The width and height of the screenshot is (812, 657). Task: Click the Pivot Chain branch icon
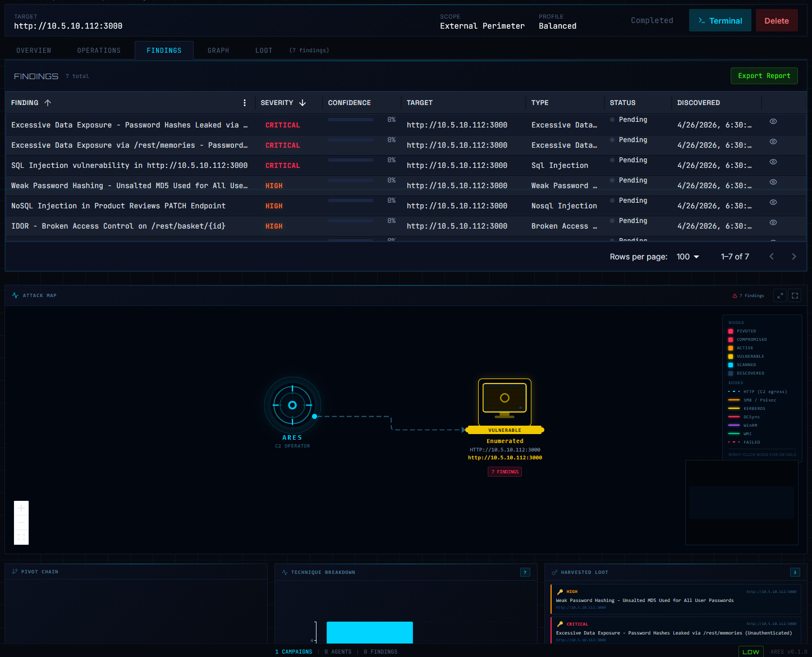[15, 572]
